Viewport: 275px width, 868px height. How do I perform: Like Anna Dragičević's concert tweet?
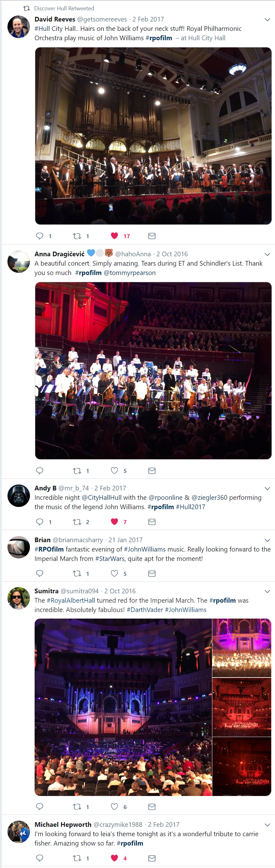(x=115, y=470)
